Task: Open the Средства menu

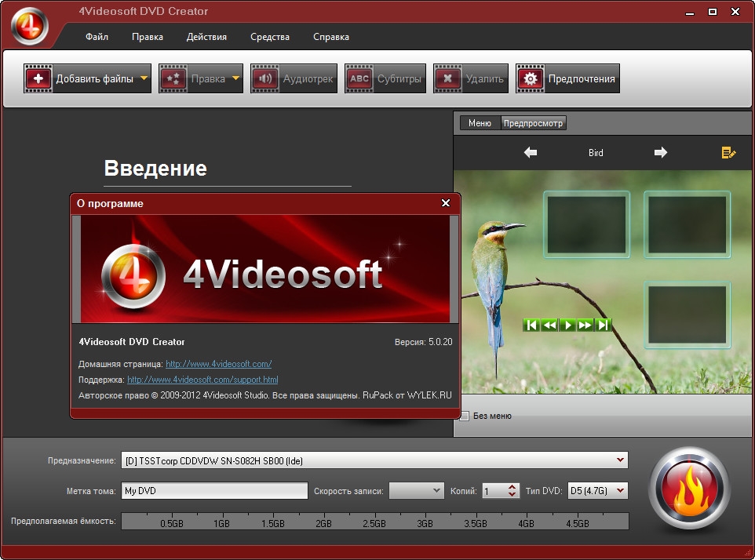Action: [x=270, y=37]
